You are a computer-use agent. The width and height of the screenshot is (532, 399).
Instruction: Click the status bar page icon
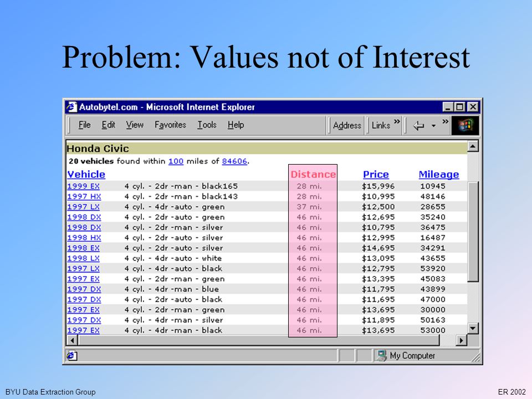point(72,356)
